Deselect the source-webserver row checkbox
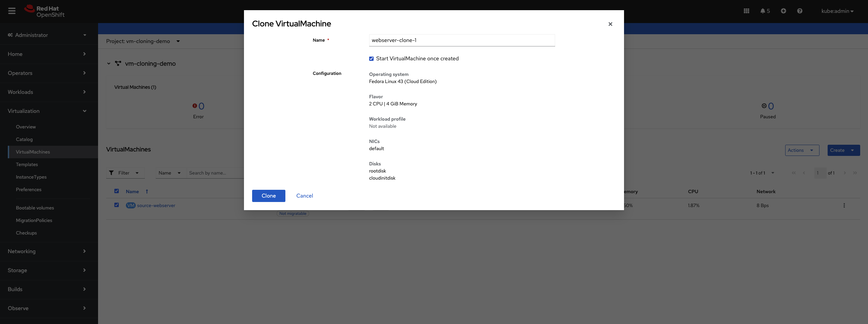The height and width of the screenshot is (324, 868). coord(116,205)
